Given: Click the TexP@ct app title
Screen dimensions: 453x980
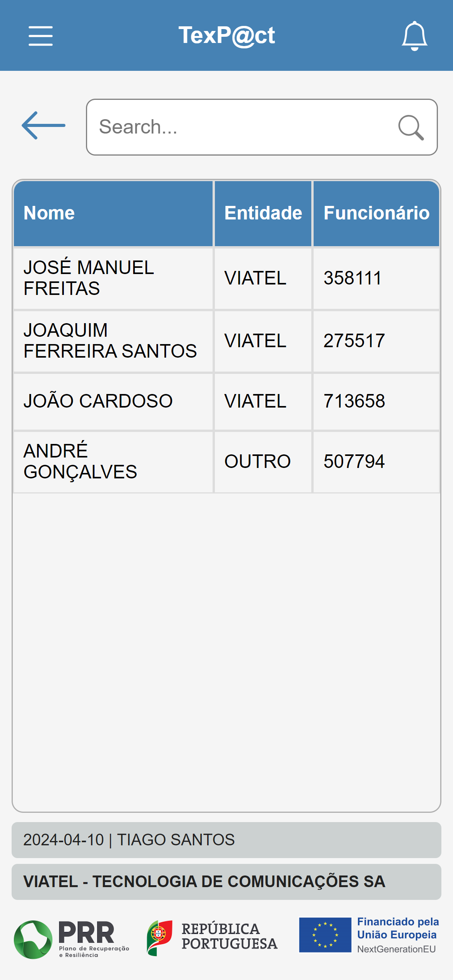Looking at the screenshot, I should point(226,36).
